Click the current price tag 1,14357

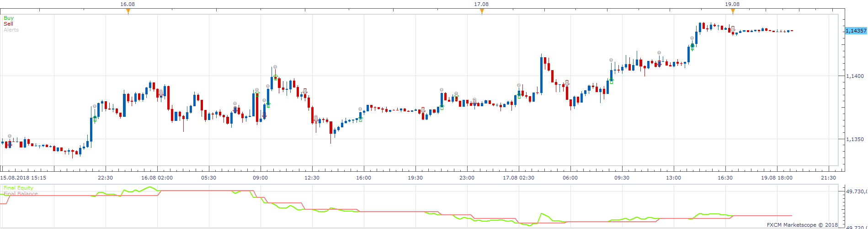tap(856, 31)
